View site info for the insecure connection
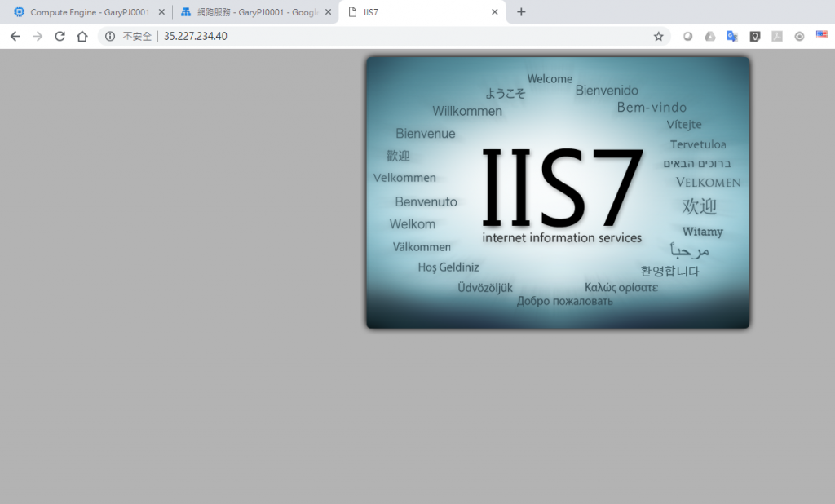 [110, 36]
